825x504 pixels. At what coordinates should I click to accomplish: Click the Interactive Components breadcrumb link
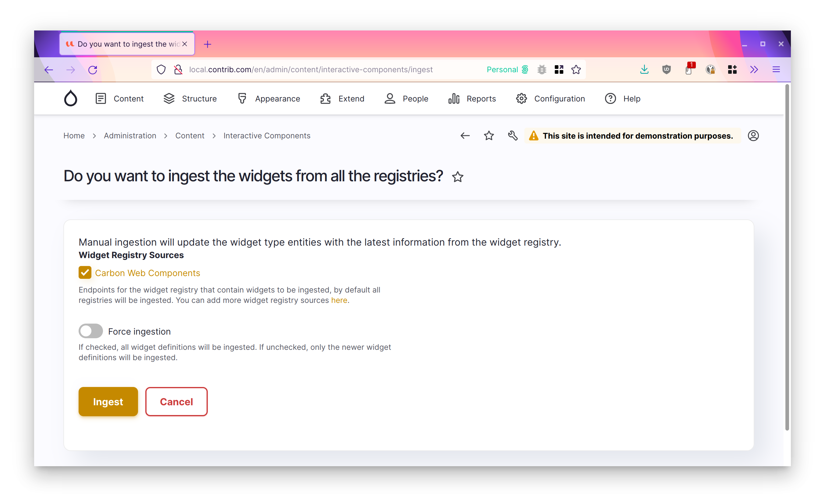click(x=266, y=136)
